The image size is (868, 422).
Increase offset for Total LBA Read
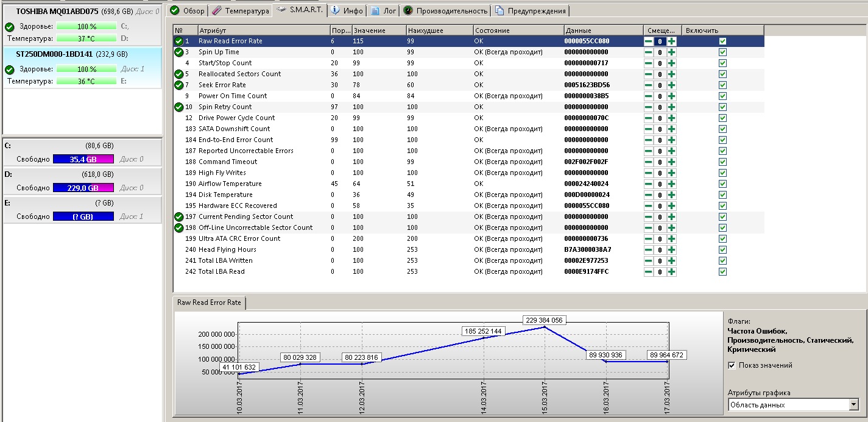click(671, 271)
